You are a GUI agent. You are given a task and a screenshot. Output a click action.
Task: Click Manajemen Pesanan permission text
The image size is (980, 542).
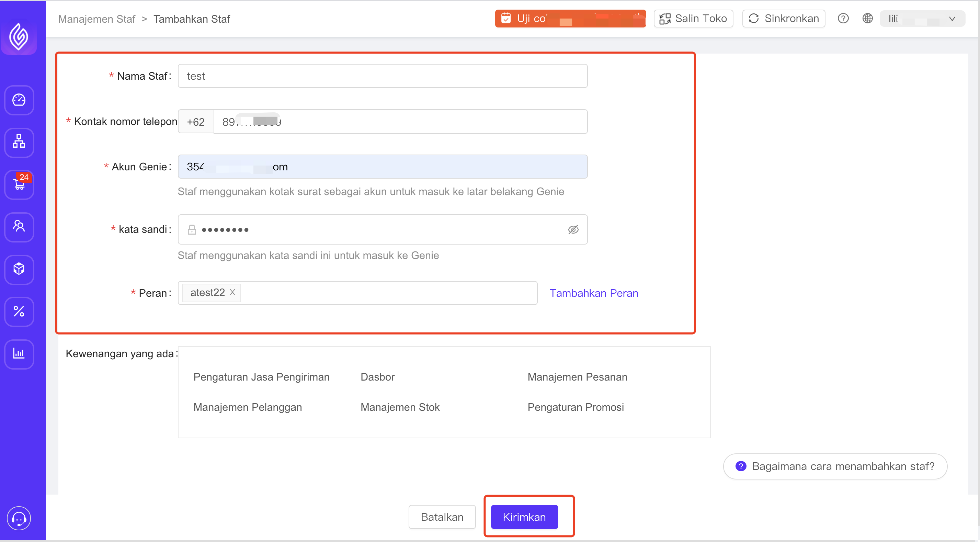577,377
